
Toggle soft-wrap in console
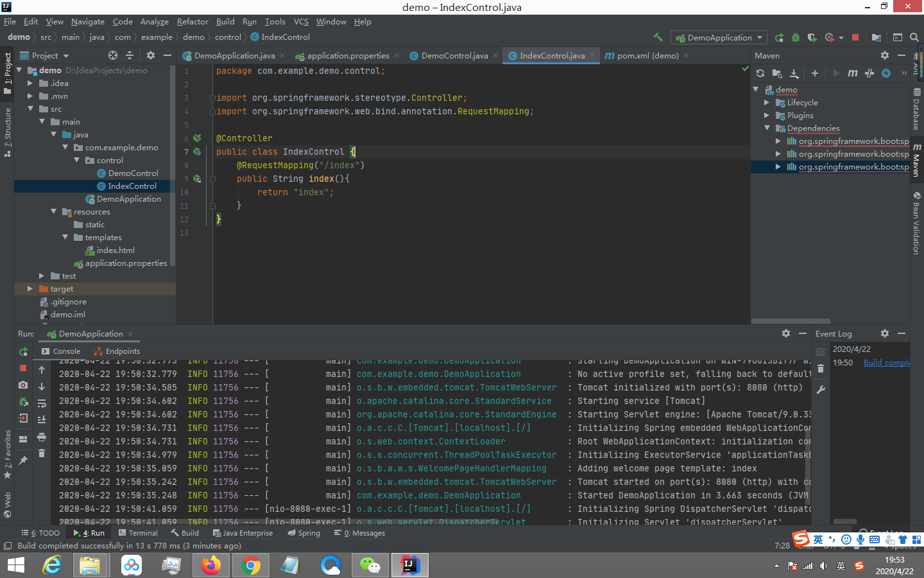click(42, 403)
